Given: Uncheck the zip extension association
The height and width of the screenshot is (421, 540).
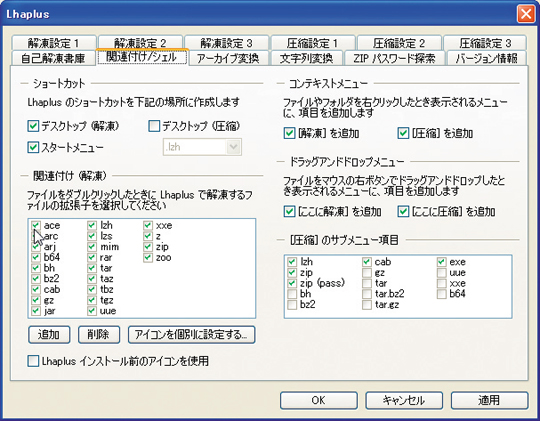Looking at the screenshot, I should 148,247.
